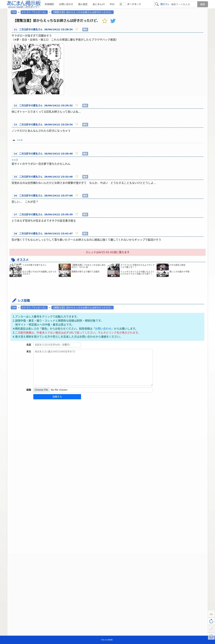Click Choose File to attach an image

pyautogui.click(x=41, y=390)
